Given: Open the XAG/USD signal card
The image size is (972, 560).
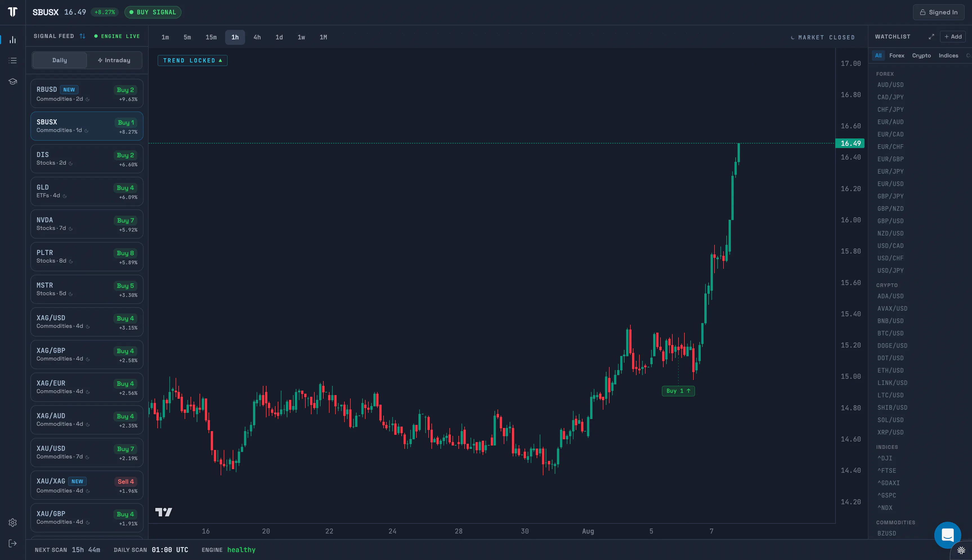Looking at the screenshot, I should click(87, 322).
